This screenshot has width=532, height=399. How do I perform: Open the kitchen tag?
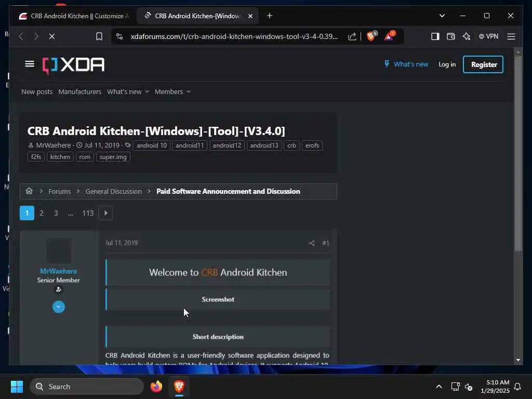(60, 157)
